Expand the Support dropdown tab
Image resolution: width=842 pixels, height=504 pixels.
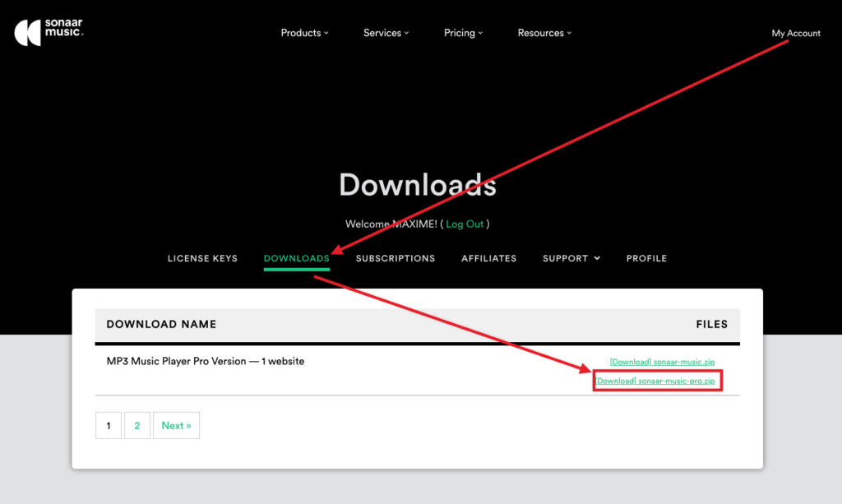571,258
